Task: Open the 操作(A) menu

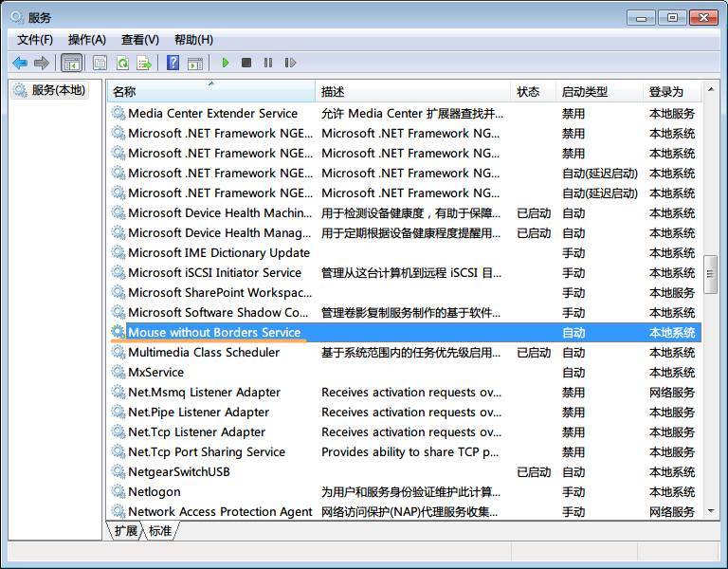Action: point(87,40)
